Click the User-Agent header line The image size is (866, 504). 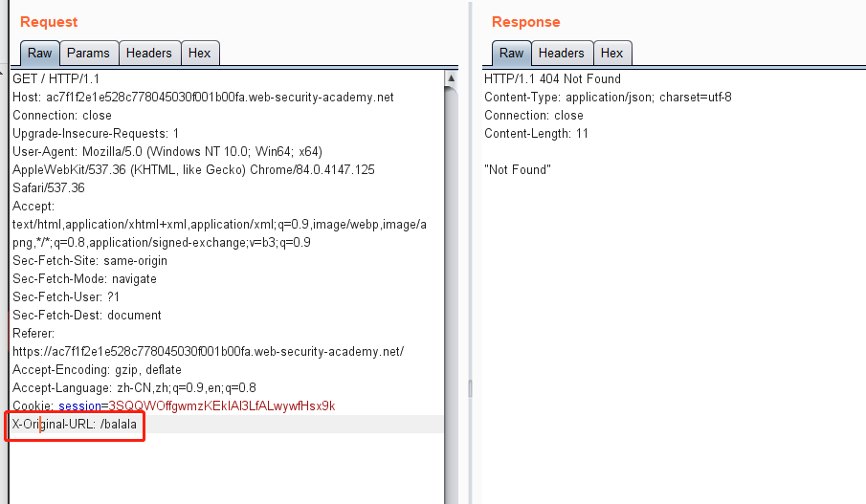[x=167, y=152]
